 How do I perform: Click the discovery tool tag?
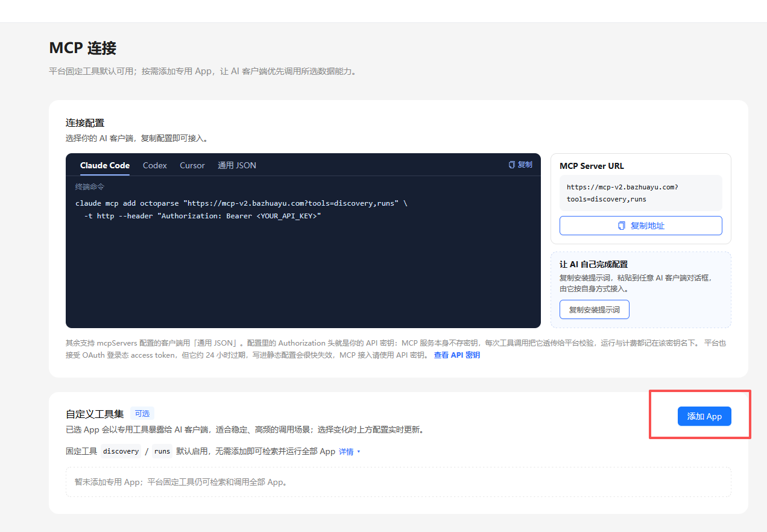121,451
